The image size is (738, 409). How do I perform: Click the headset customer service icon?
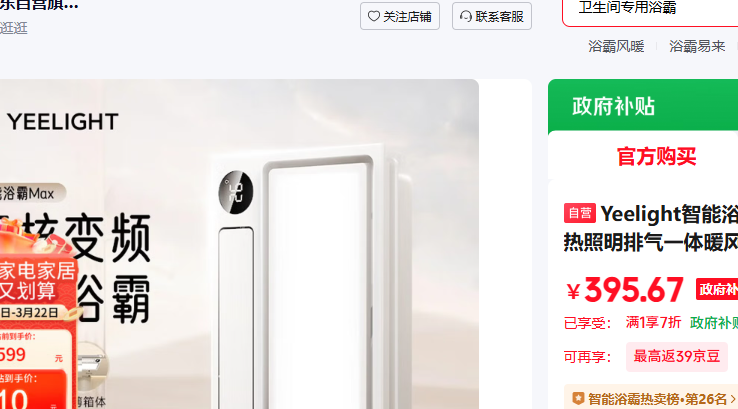coord(465,16)
